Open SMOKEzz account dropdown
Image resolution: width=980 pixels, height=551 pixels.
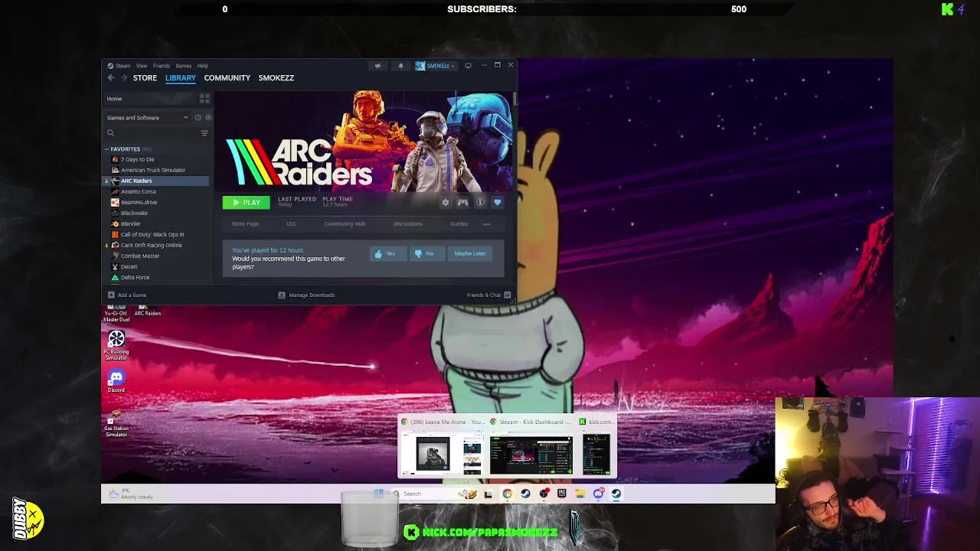click(x=436, y=66)
